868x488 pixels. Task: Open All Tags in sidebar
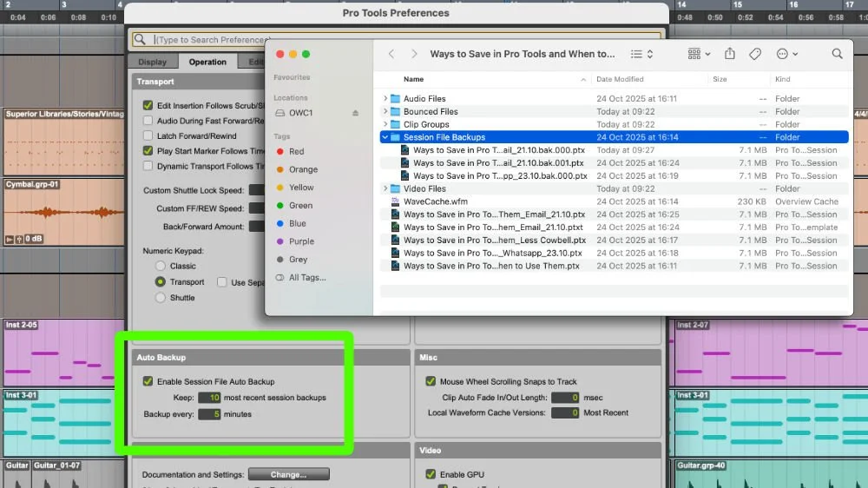[x=307, y=278]
